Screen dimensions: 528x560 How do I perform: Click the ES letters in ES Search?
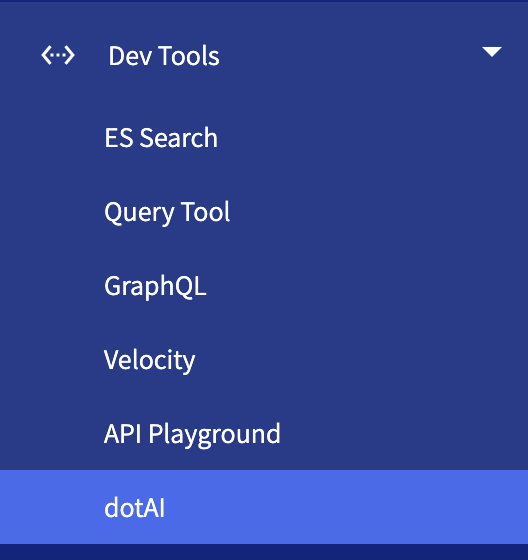pyautogui.click(x=119, y=138)
